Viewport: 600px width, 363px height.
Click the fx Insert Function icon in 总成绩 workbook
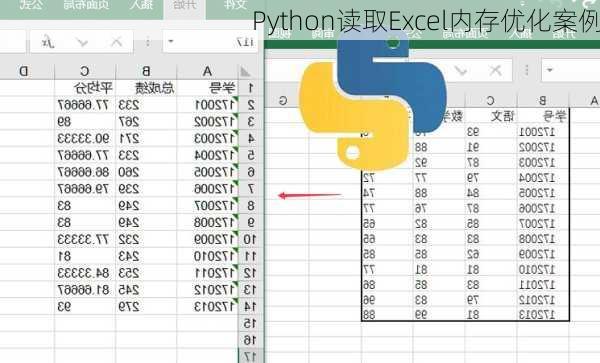(48, 42)
